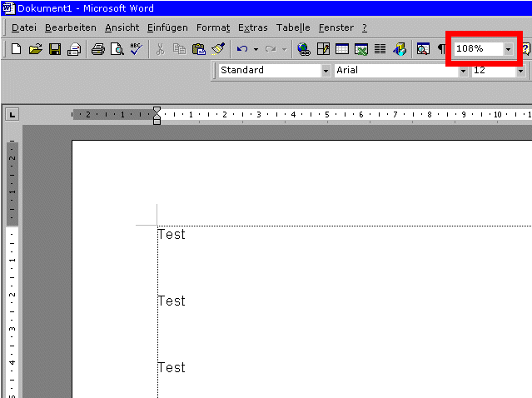Select the Format Painter brush
The height and width of the screenshot is (398, 532).
(x=218, y=49)
